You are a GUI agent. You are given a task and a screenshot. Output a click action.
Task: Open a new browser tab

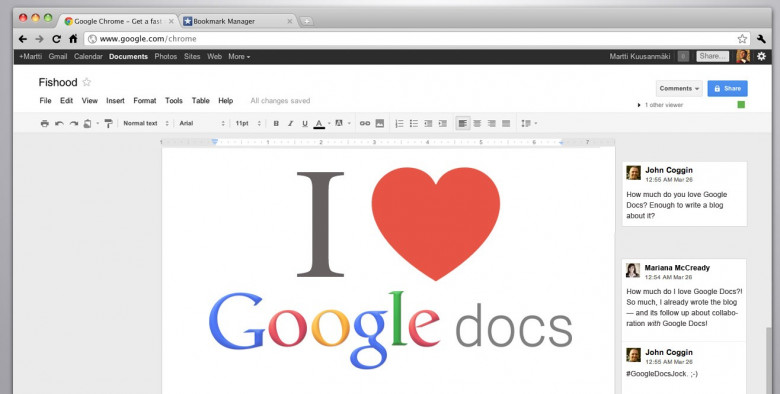(307, 21)
